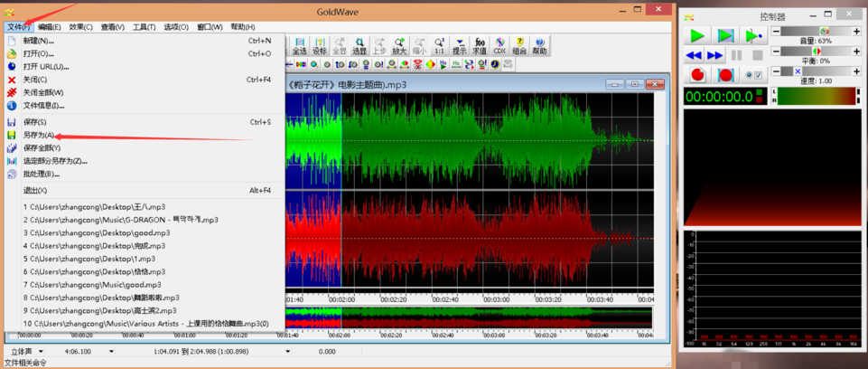Open the 效果(C) menu

point(81,27)
